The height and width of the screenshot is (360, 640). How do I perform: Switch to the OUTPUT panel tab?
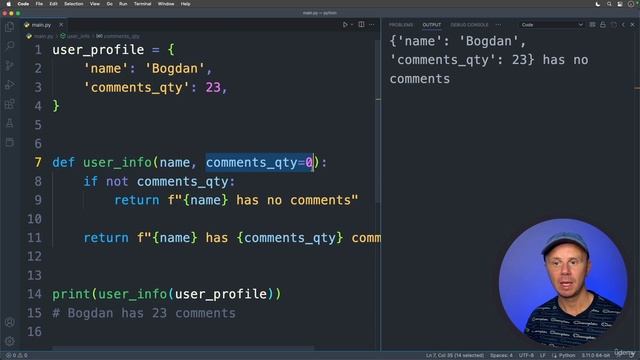click(x=431, y=25)
